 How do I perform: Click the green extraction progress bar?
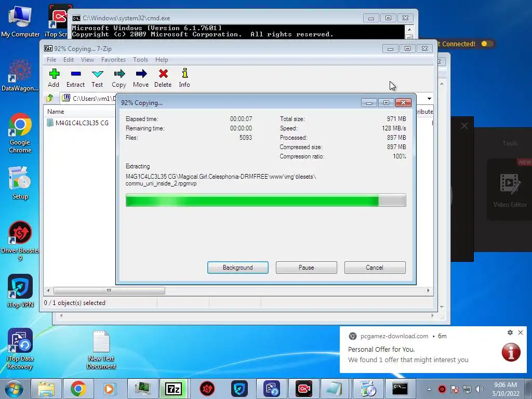click(x=265, y=200)
